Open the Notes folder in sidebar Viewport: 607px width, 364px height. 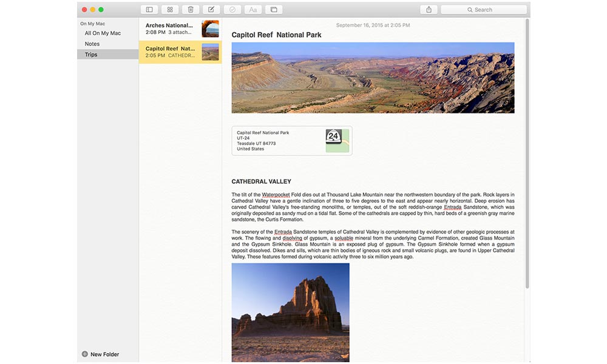[x=92, y=44]
